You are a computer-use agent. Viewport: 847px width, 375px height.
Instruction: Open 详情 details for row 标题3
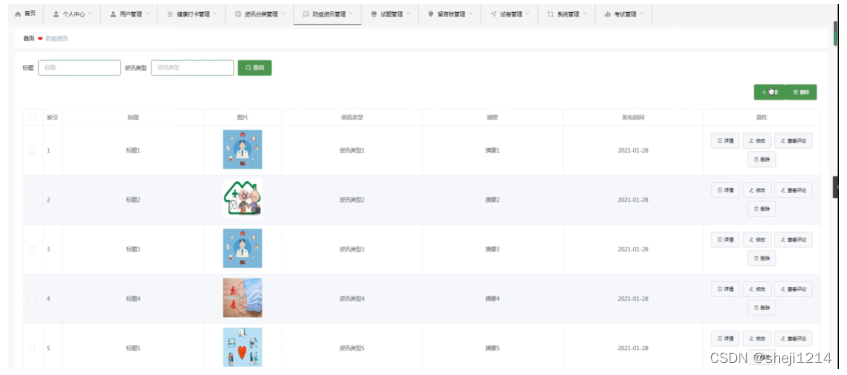pyautogui.click(x=725, y=239)
